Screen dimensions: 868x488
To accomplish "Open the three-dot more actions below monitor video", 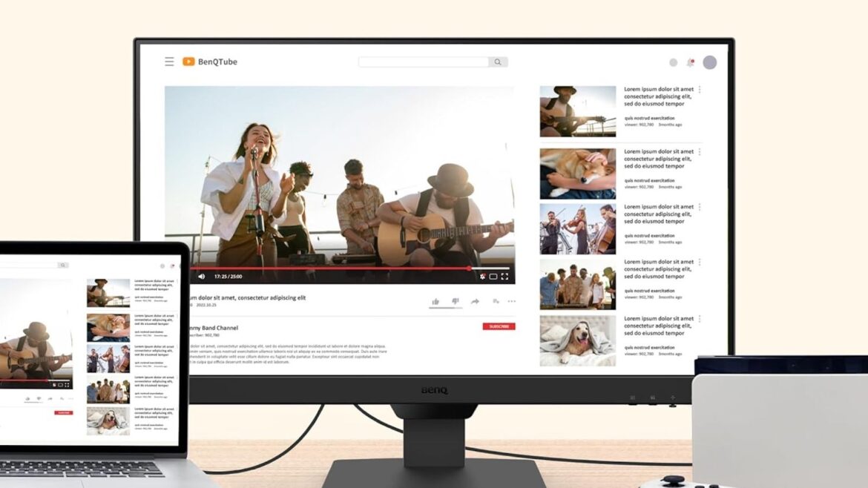I will [511, 302].
